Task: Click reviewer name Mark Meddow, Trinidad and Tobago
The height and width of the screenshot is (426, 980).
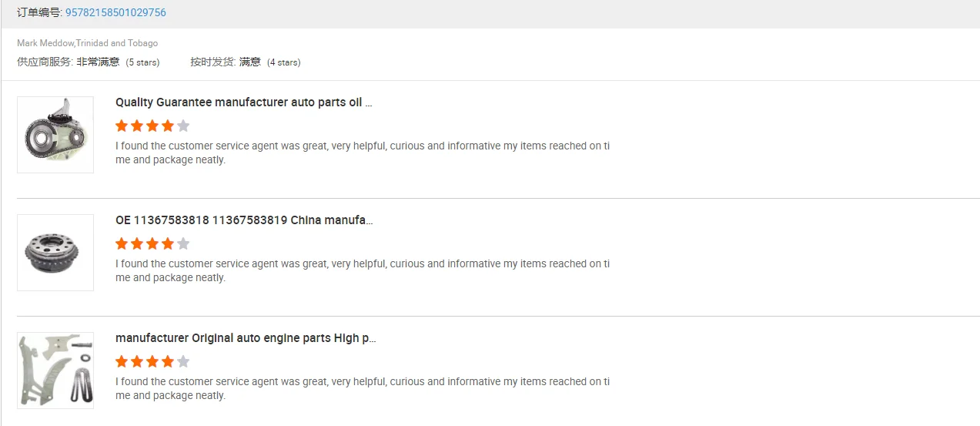Action: [x=87, y=43]
